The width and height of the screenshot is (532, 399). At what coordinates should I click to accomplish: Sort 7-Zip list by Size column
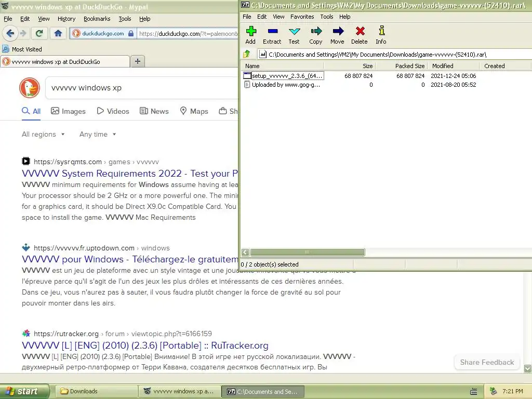click(350, 66)
